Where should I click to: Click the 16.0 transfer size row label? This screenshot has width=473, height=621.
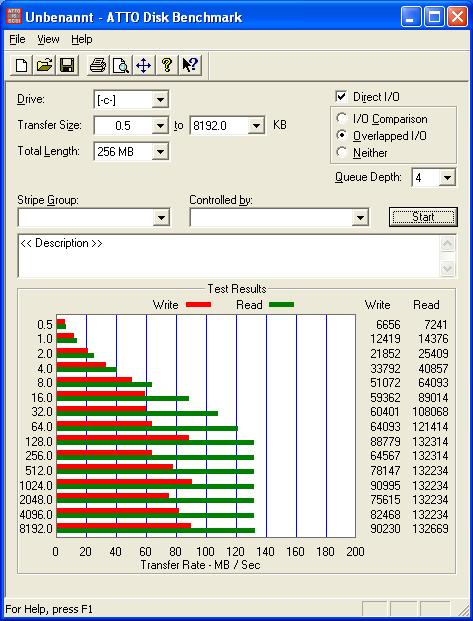[x=42, y=398]
